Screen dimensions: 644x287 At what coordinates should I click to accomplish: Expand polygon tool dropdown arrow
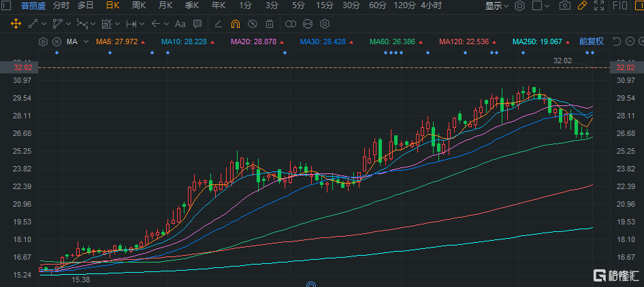point(68,24)
